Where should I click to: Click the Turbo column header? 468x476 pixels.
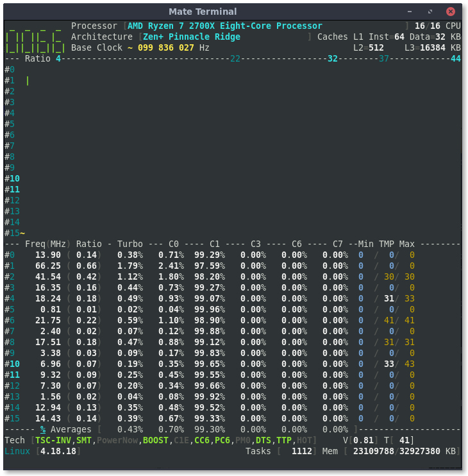130,244
